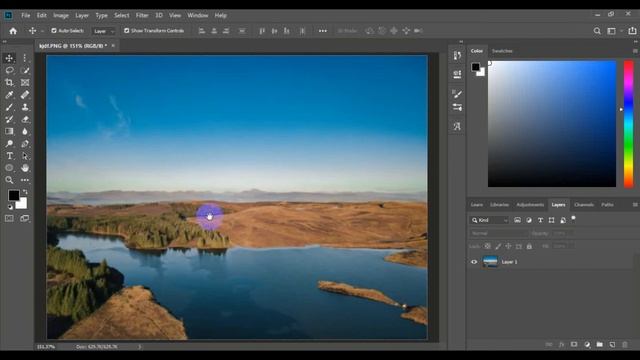Select the Move tool in the toolbox

coord(9,58)
